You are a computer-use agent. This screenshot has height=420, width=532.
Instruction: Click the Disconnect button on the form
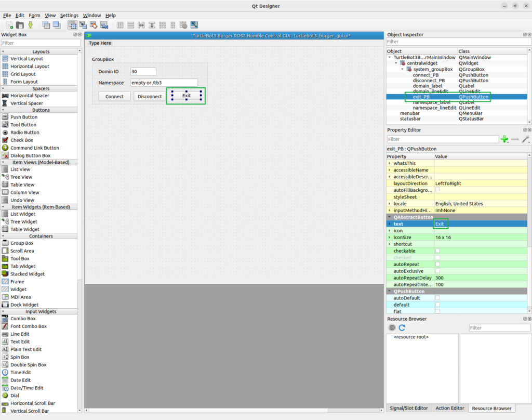tap(150, 97)
